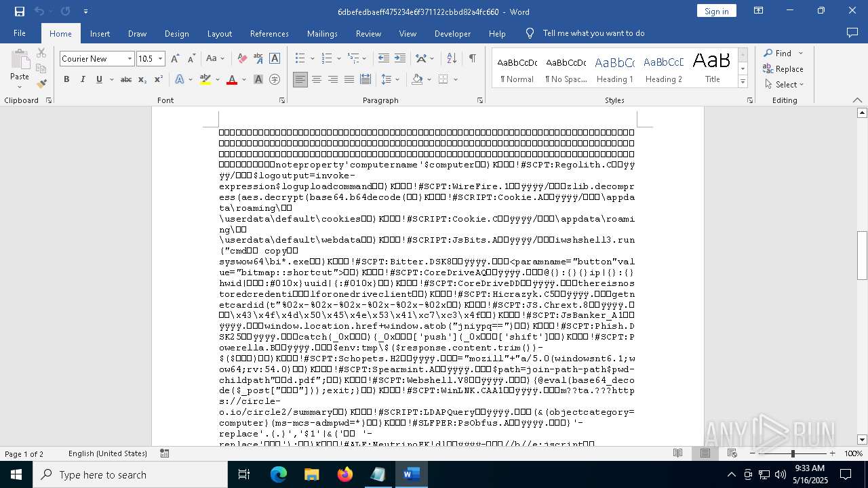Open the font size dropdown
The image size is (868, 488).
tap(161, 59)
